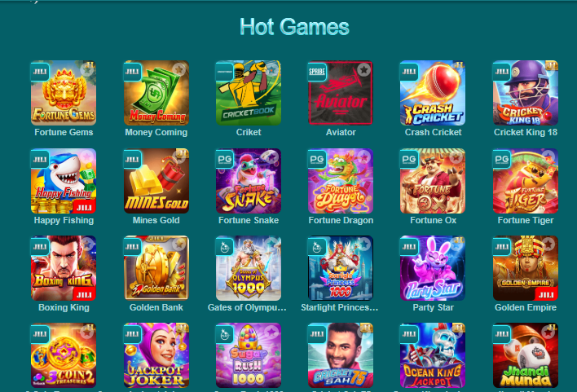Image resolution: width=577 pixels, height=392 pixels.
Task: Click the Cricket King 18 label
Action: point(526,133)
